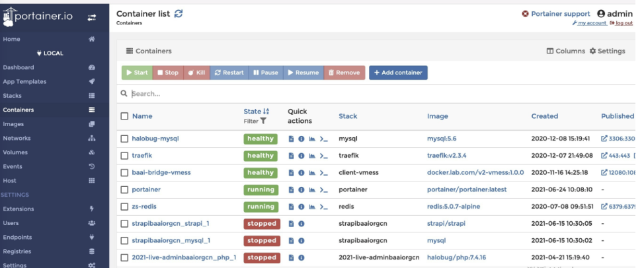Screen dimensions: 644x268
Task: Check the baai-bridge-vmess row checkbox
Action: (x=124, y=173)
